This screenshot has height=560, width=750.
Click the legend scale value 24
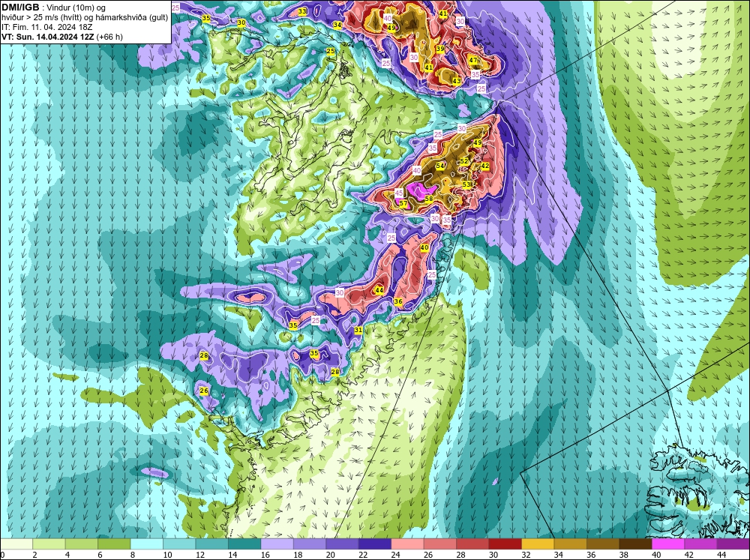coord(394,555)
